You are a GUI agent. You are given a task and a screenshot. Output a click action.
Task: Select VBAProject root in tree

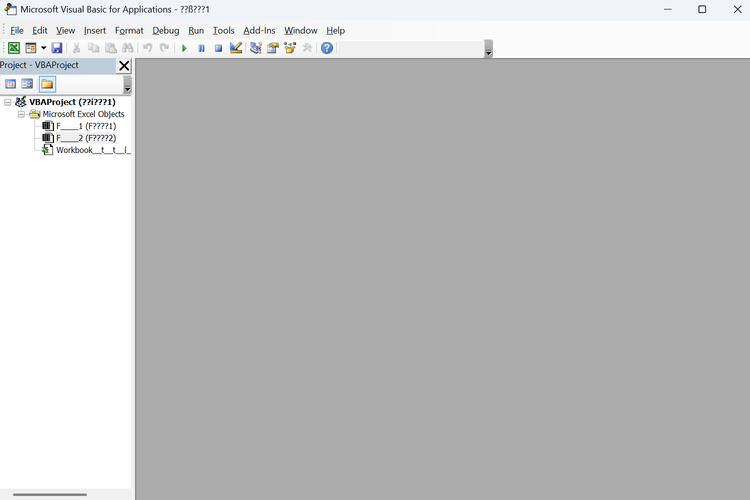tap(72, 102)
